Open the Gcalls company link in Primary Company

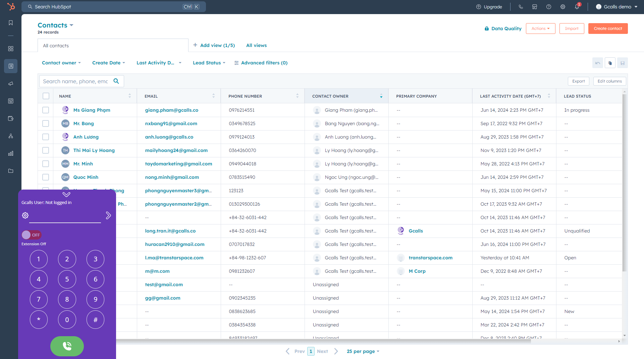[415, 231]
